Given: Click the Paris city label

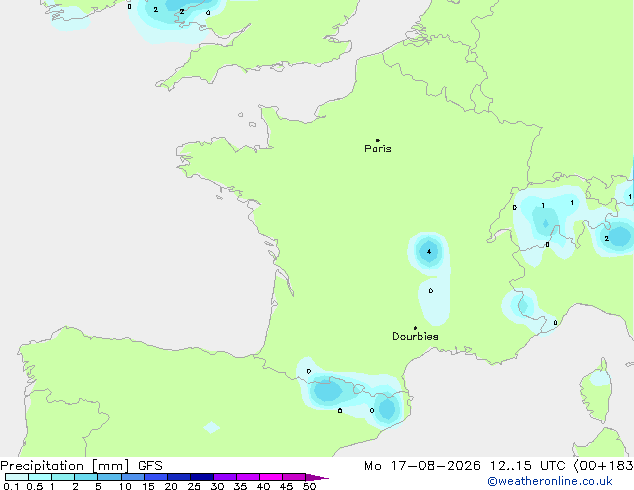Looking at the screenshot, I should (378, 149).
